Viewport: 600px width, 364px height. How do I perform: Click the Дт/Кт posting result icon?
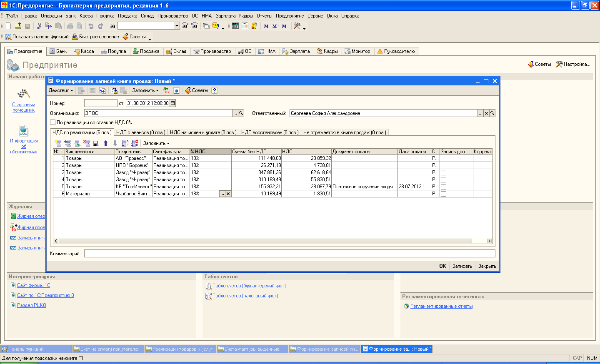(x=166, y=90)
